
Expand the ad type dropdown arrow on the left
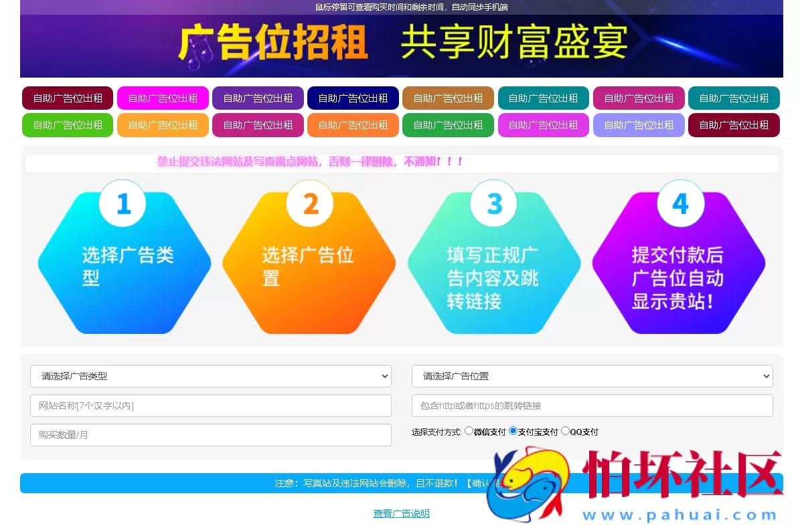click(386, 376)
